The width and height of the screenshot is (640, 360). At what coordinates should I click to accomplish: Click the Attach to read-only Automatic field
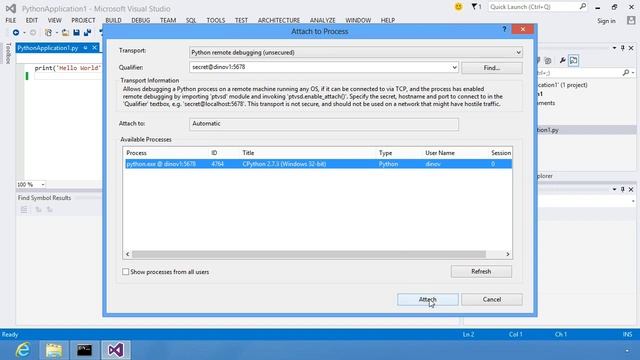click(324, 124)
